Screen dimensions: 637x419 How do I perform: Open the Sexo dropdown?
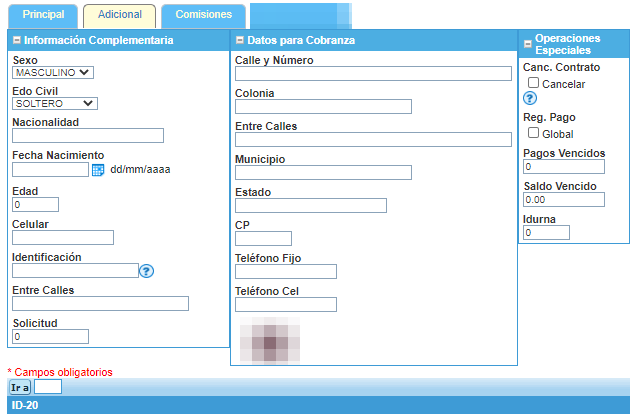53,73
